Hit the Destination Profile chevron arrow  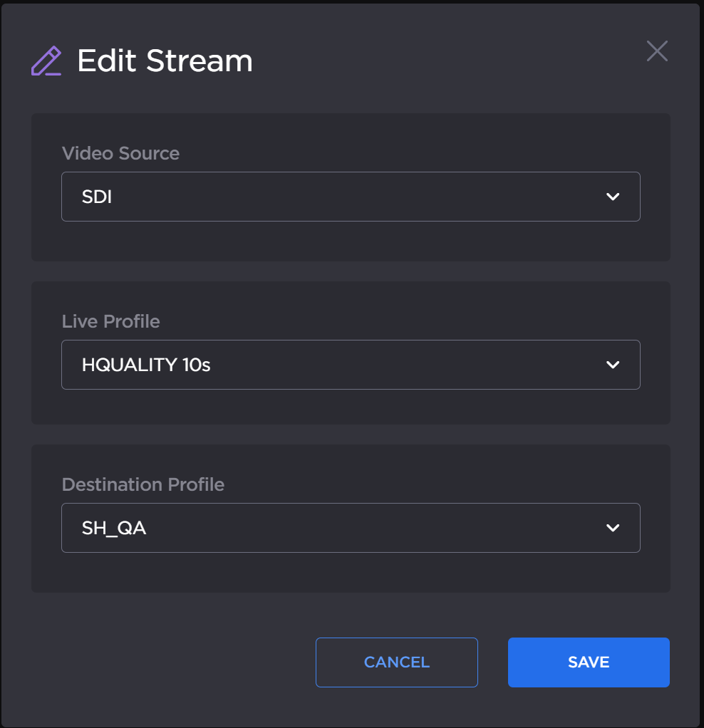tap(612, 528)
